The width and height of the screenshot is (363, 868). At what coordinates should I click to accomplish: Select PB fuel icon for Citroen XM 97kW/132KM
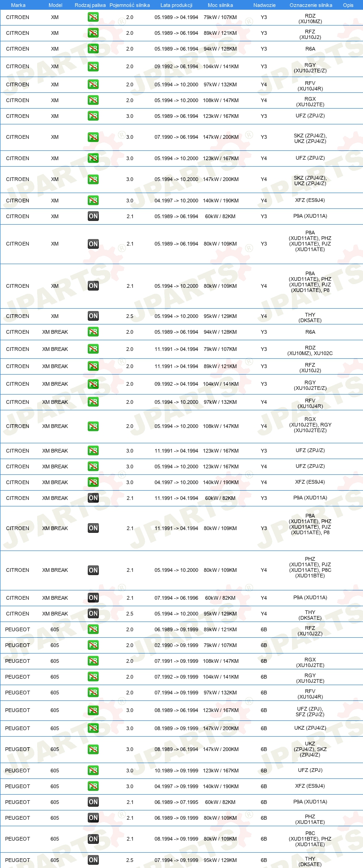93,84
